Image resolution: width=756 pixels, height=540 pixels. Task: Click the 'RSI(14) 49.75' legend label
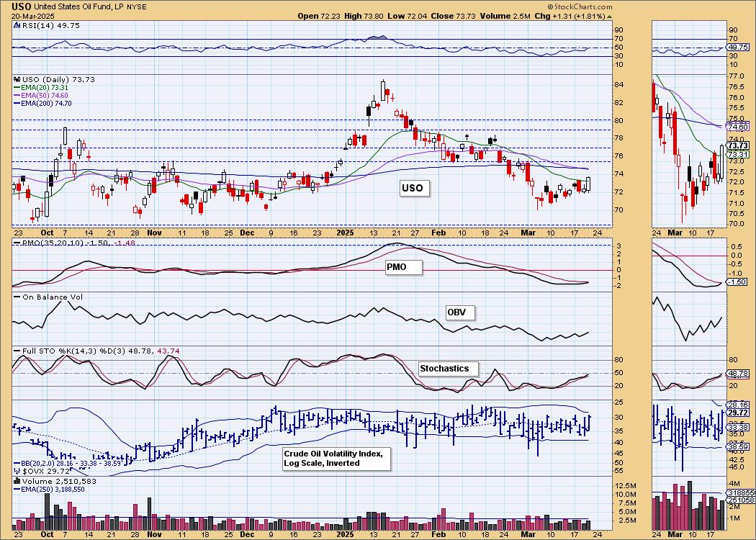(50, 25)
